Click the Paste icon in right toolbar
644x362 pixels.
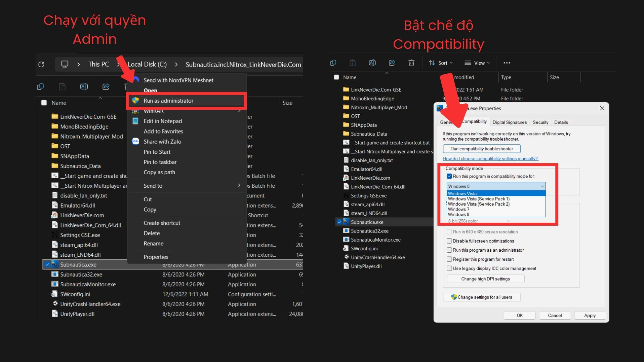pos(353,63)
